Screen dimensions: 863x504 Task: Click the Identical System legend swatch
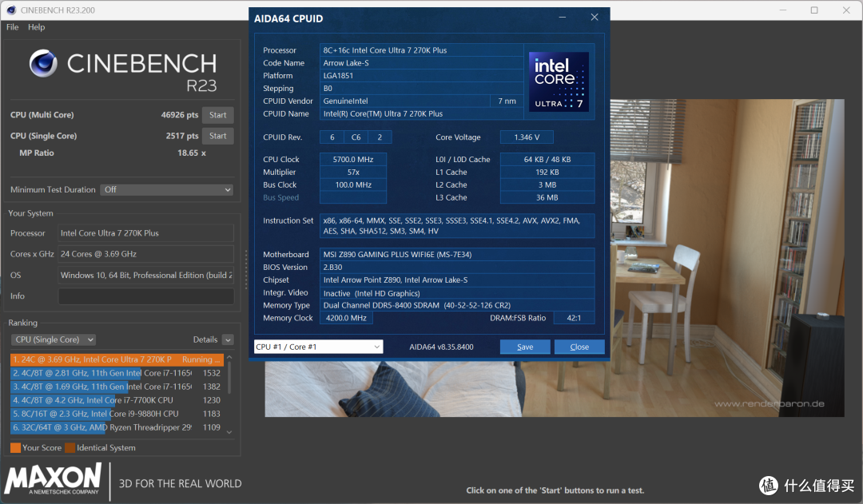[70, 448]
